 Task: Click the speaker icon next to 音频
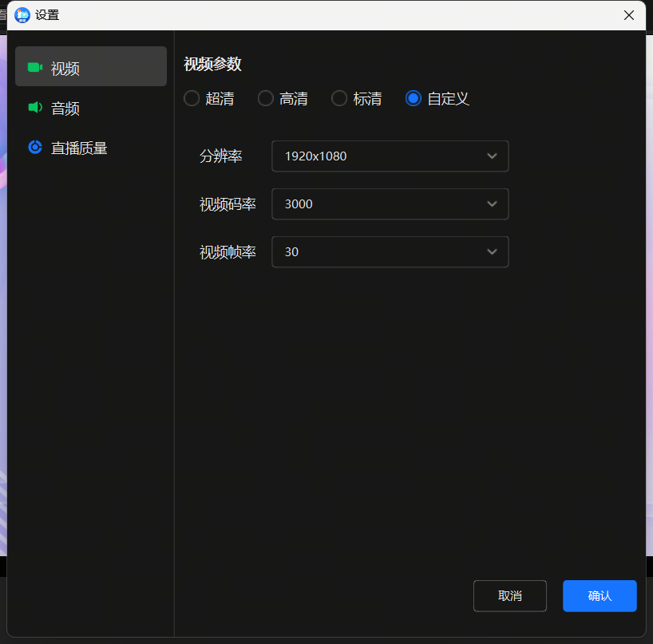(x=35, y=108)
